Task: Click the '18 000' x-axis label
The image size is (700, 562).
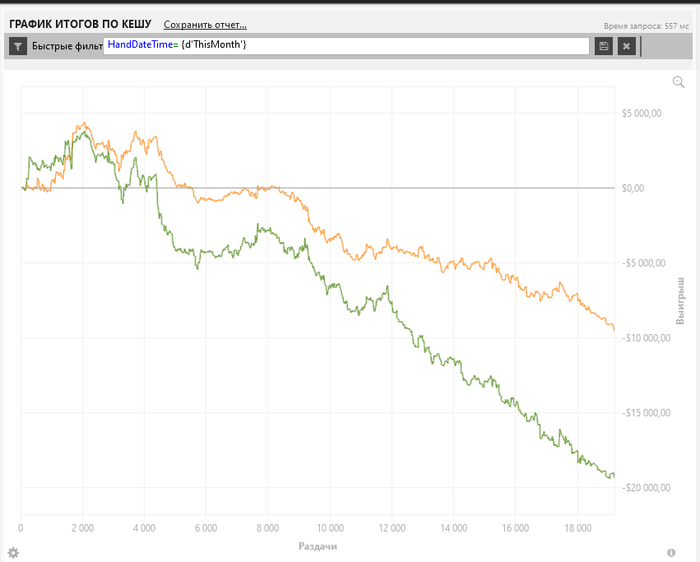Action: (578, 529)
